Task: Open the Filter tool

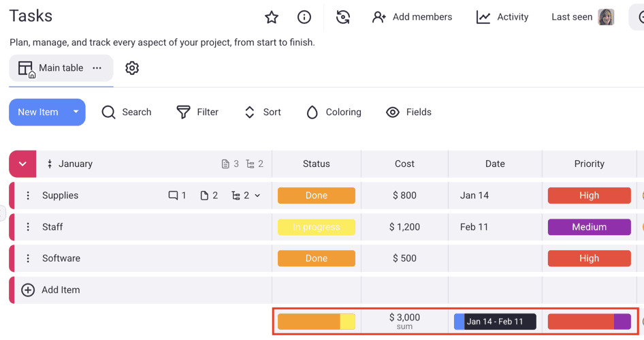Action: point(197,112)
